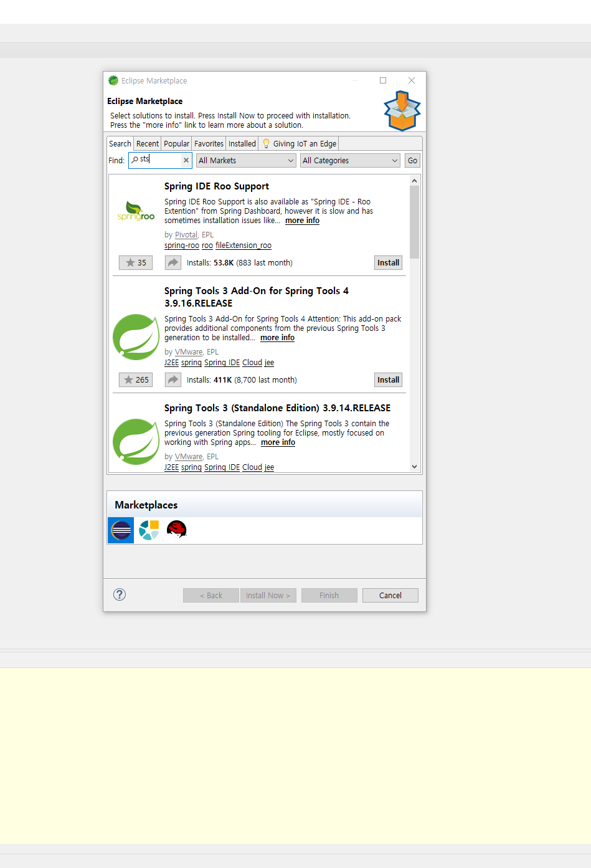Click the spring-roo tag link
The width and height of the screenshot is (591, 868).
tap(182, 246)
